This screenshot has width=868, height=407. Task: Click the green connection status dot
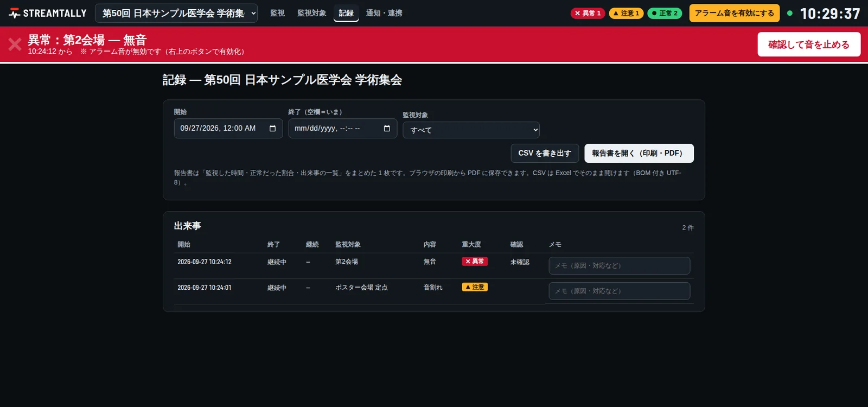tap(790, 13)
